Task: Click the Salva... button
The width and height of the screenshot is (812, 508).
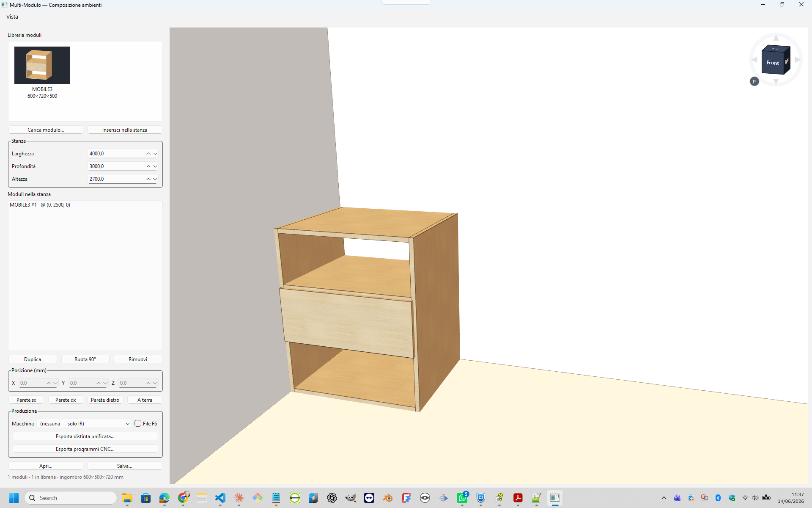Action: [125, 466]
